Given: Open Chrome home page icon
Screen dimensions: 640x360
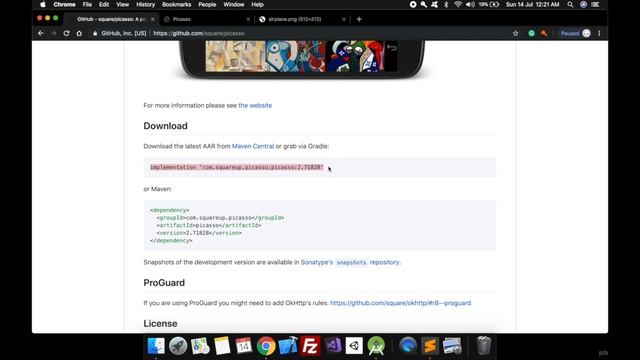Looking at the screenshot, I should [x=79, y=33].
